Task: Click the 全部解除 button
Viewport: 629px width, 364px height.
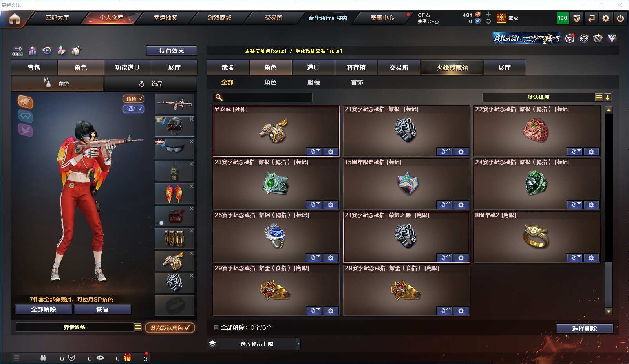Action: coord(44,309)
